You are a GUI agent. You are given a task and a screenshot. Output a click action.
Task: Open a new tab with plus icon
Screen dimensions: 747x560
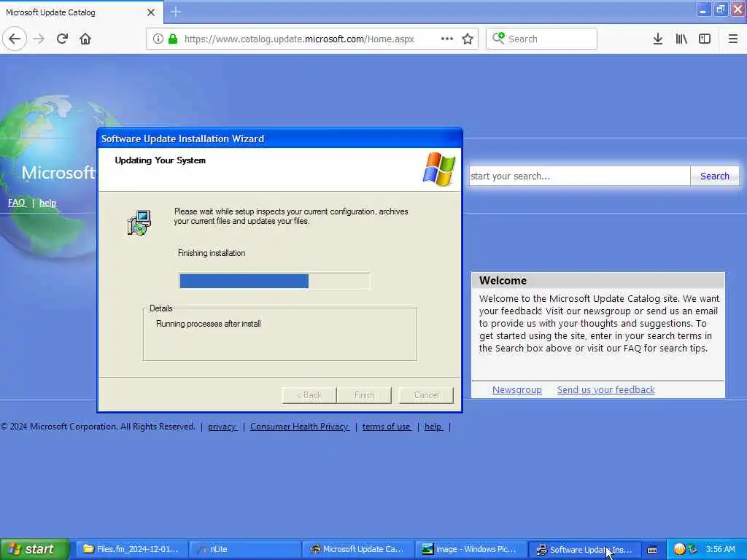coord(176,12)
